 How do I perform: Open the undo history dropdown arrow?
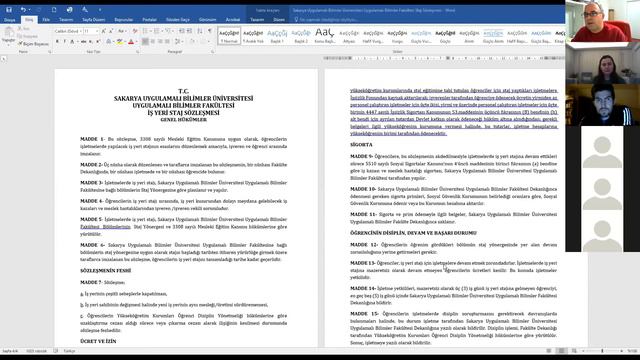pyautogui.click(x=29, y=10)
